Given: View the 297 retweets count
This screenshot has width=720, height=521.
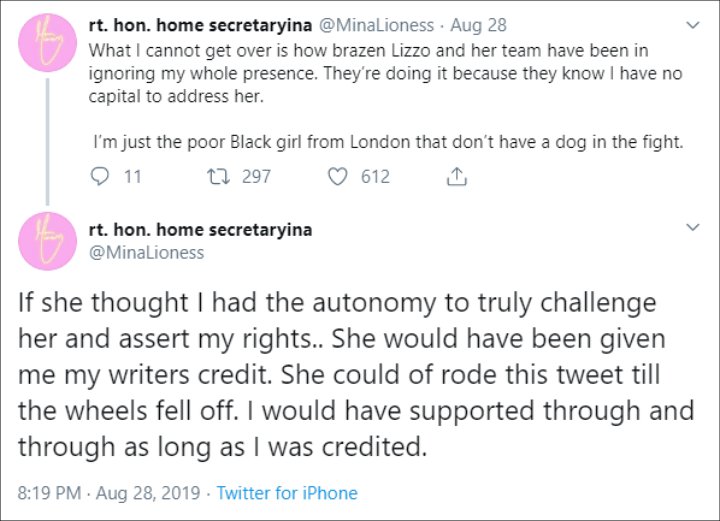Looking at the screenshot, I should pos(256,176).
